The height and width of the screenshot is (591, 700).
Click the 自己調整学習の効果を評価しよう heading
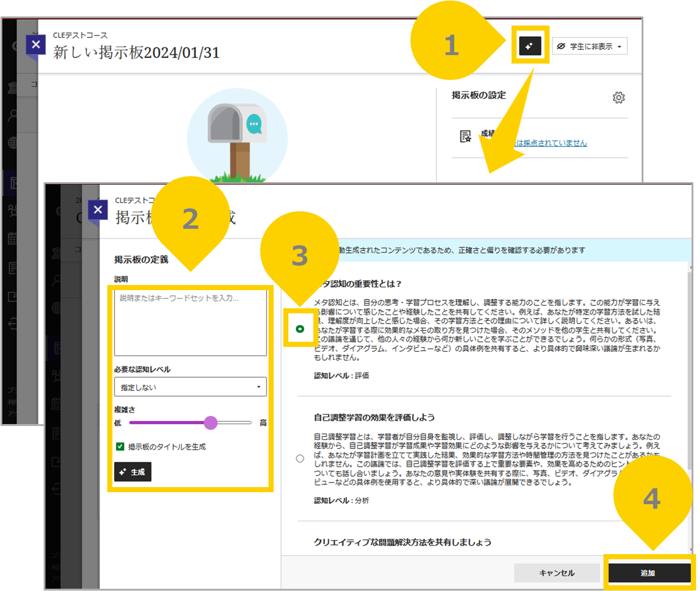pos(374,417)
